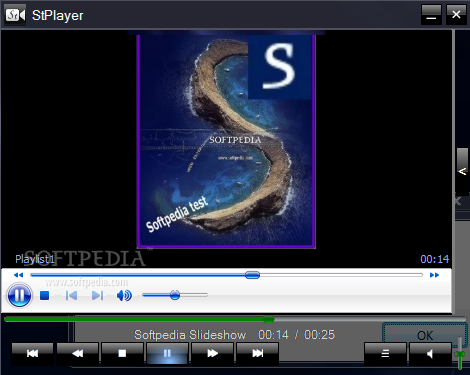Pause playback with the round blue pause button
The width and height of the screenshot is (470, 375).
pyautogui.click(x=19, y=295)
